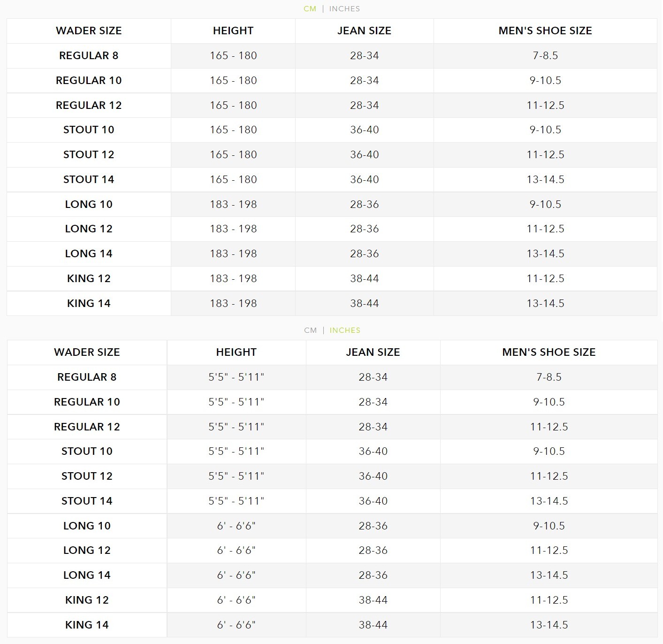Select INCHES toggle above the second table
The width and height of the screenshot is (663, 644).
coord(345,330)
